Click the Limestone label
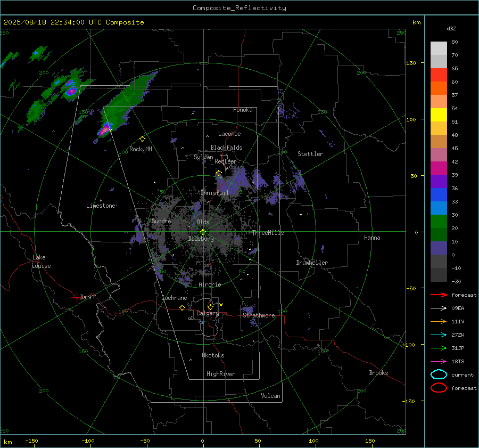This screenshot has width=479, height=448. tap(101, 206)
